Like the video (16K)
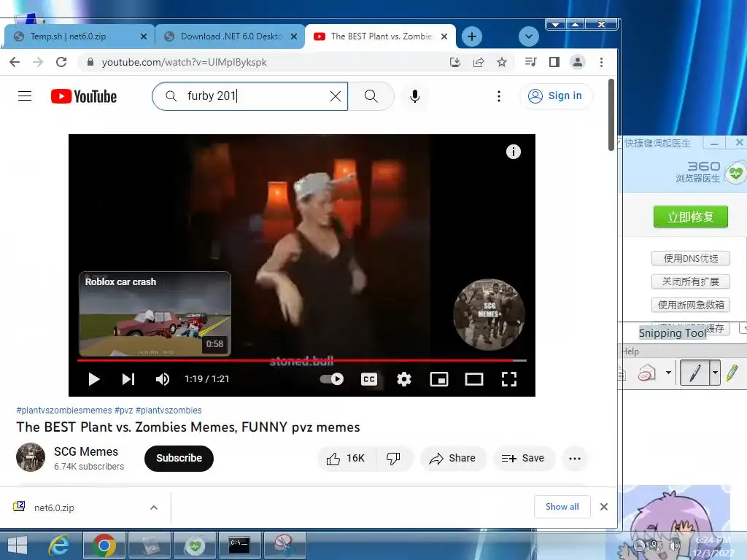Screen dimensions: 747x560 (x=346, y=458)
